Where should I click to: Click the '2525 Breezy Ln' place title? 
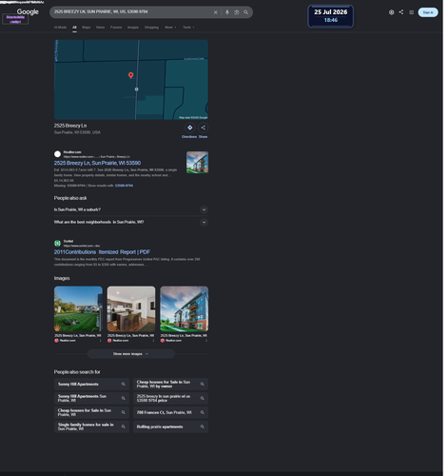(70, 126)
